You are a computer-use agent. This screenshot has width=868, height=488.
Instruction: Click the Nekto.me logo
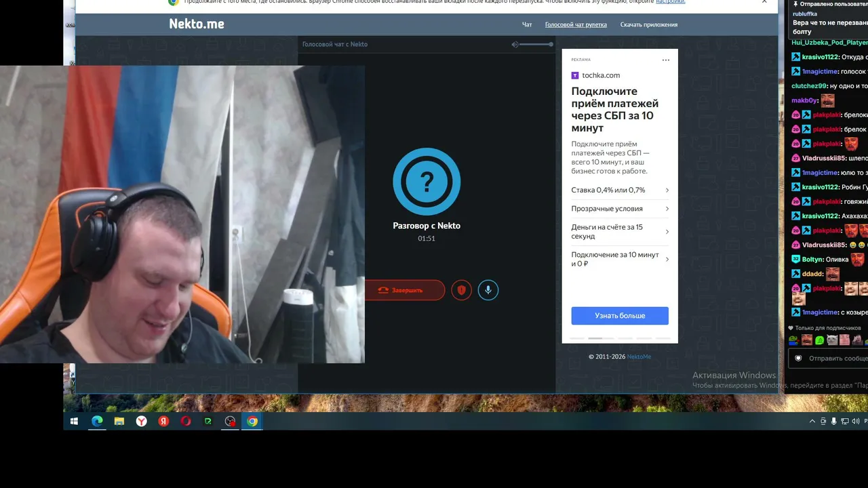pyautogui.click(x=197, y=24)
